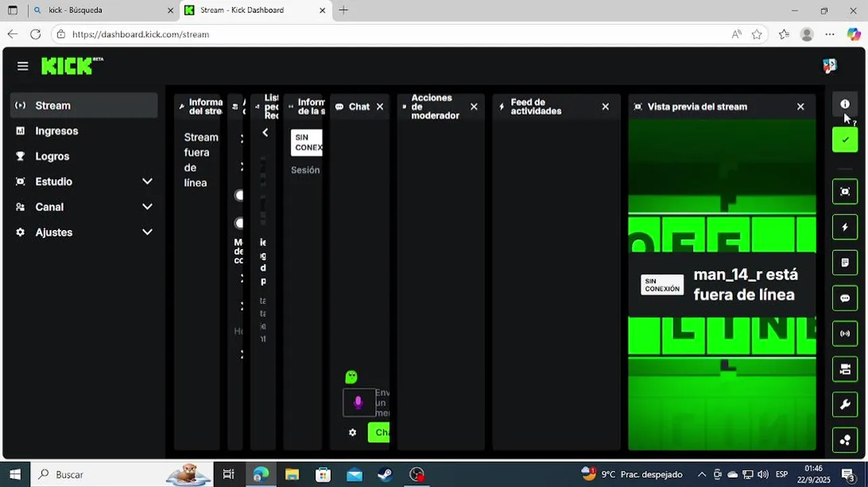
Task: Click the purple microphone icon in chat
Action: [x=358, y=402]
